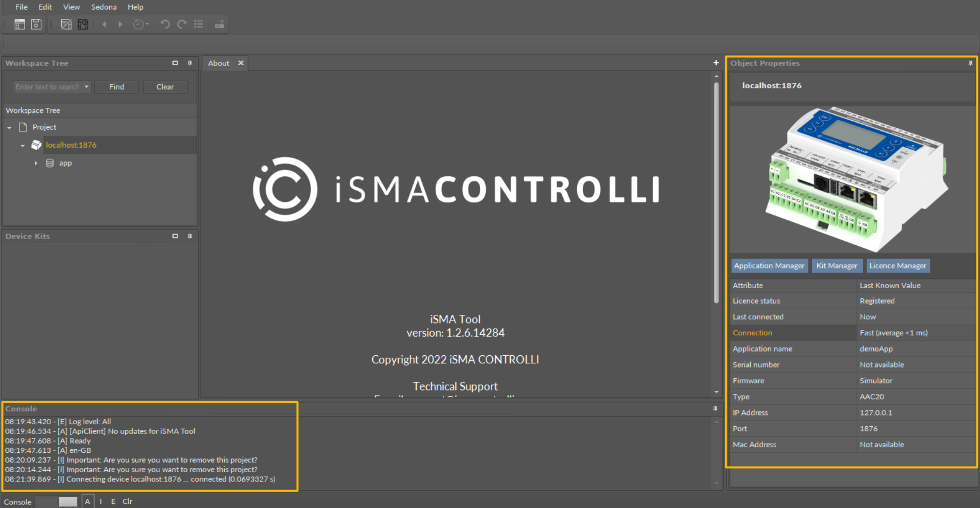Click the workspace layout toolbar icon

coord(19,24)
